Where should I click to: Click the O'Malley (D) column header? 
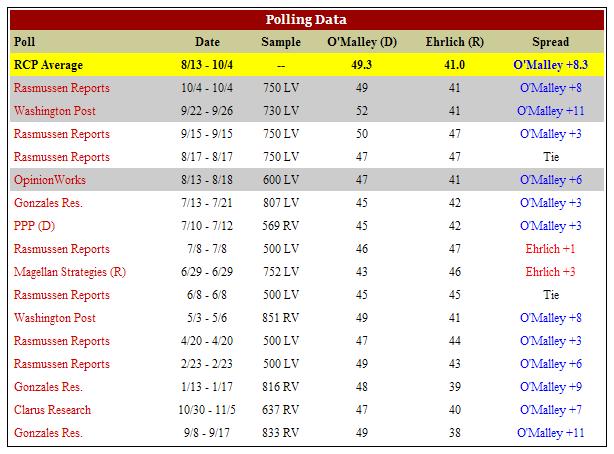(362, 42)
